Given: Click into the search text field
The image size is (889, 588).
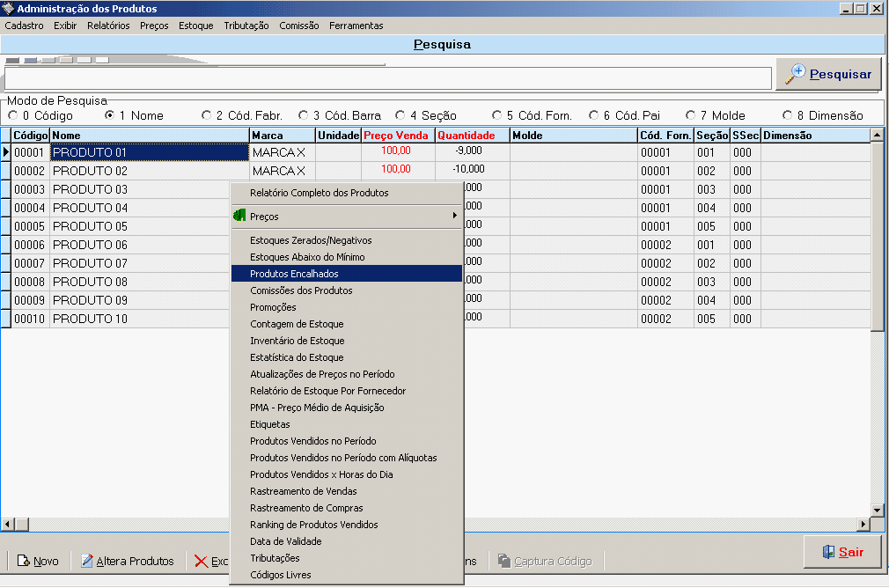Looking at the screenshot, I should click(387, 78).
